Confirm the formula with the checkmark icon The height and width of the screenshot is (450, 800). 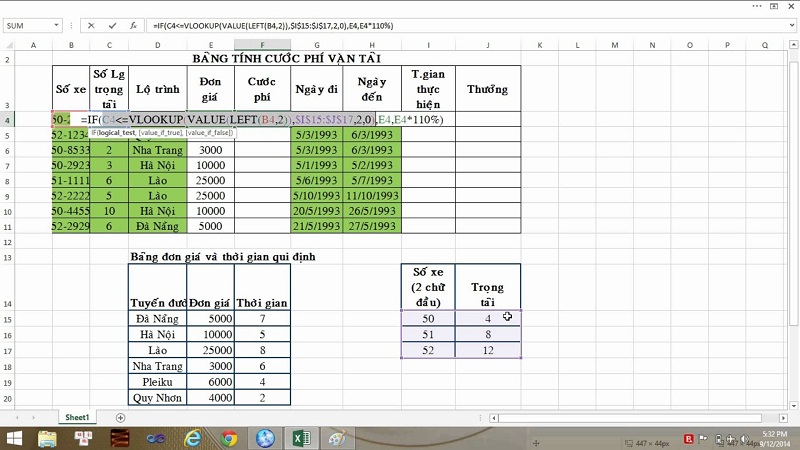112,26
